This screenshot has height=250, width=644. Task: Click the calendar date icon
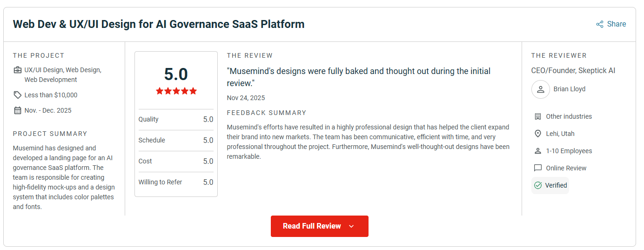point(17,110)
